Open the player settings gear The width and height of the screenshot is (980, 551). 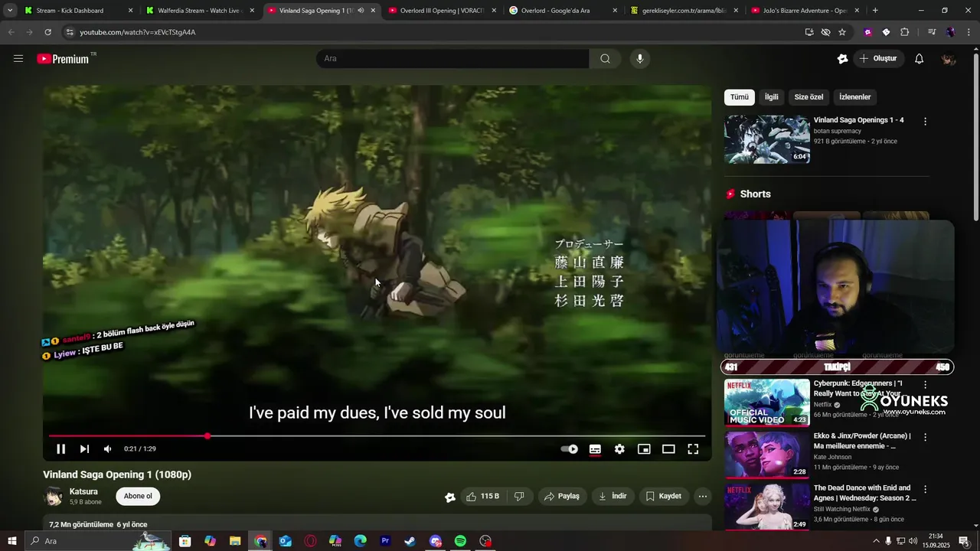tap(619, 449)
